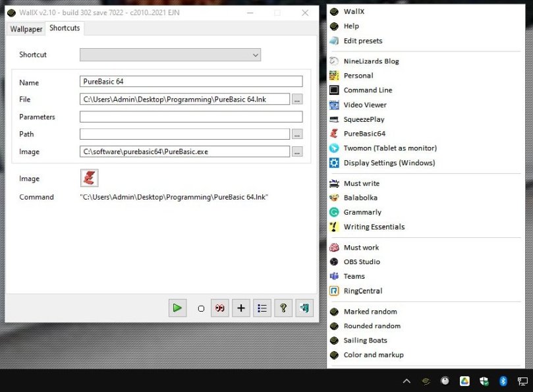
Task: Select the Must write preset
Action: tap(426, 184)
